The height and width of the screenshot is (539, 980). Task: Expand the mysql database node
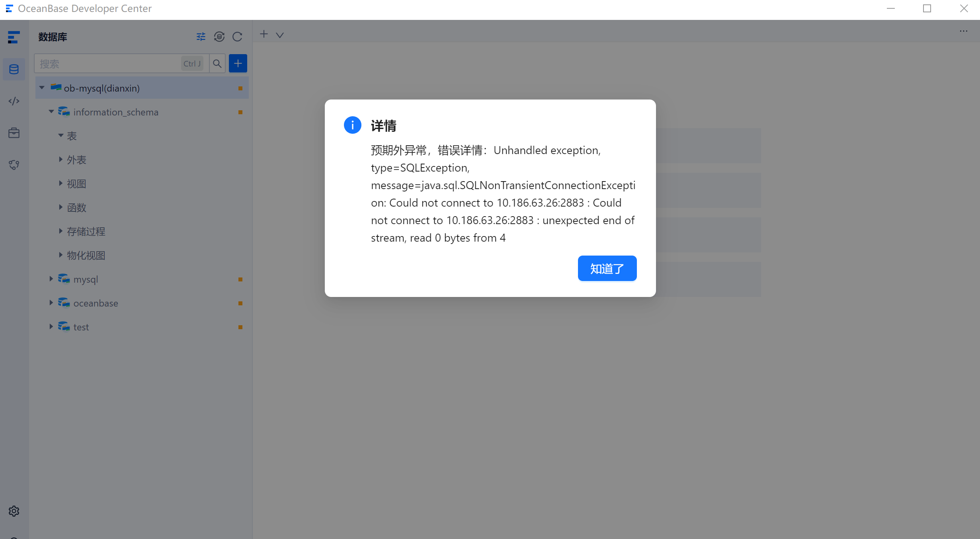pos(51,279)
